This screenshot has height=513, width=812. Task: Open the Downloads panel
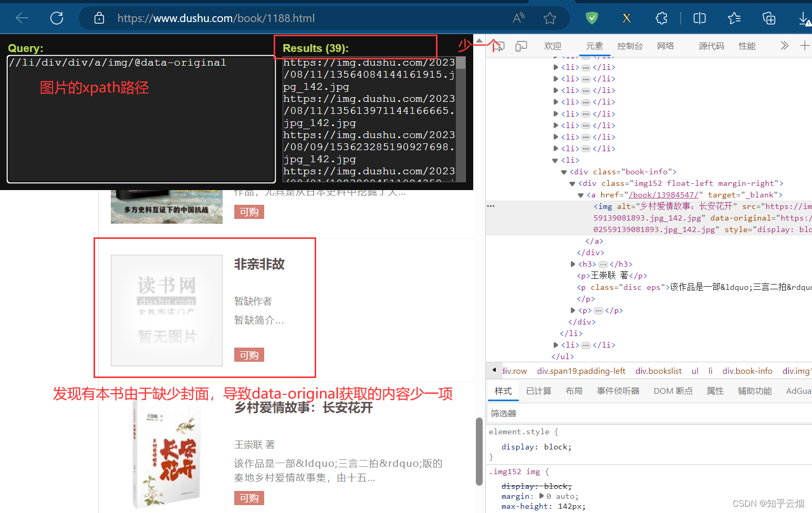(x=804, y=19)
